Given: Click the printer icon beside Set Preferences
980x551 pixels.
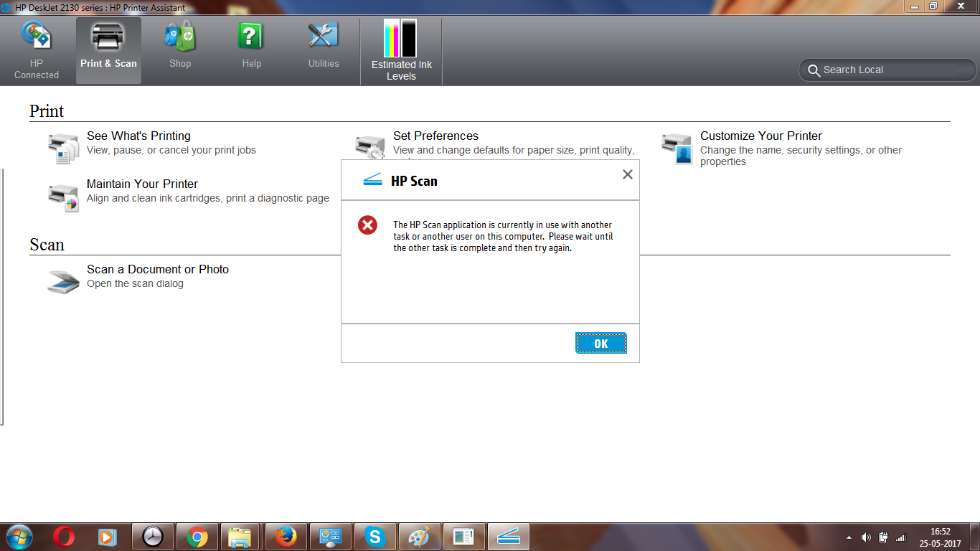Looking at the screenshot, I should (370, 146).
